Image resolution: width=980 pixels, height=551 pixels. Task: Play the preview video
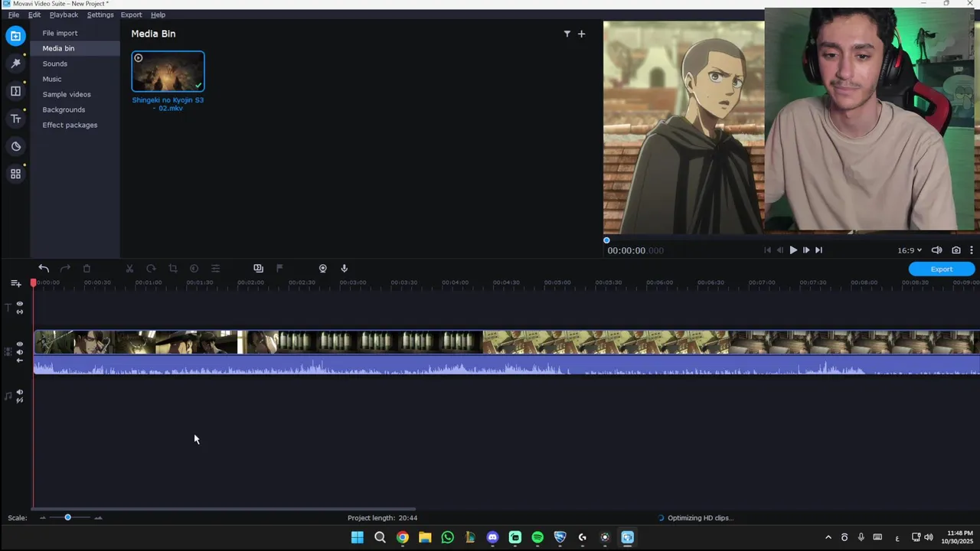coord(793,250)
